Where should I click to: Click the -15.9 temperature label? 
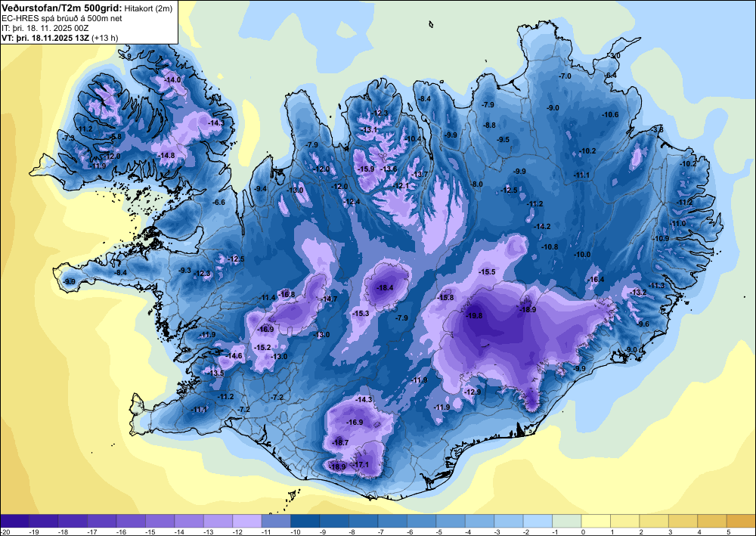367,169
